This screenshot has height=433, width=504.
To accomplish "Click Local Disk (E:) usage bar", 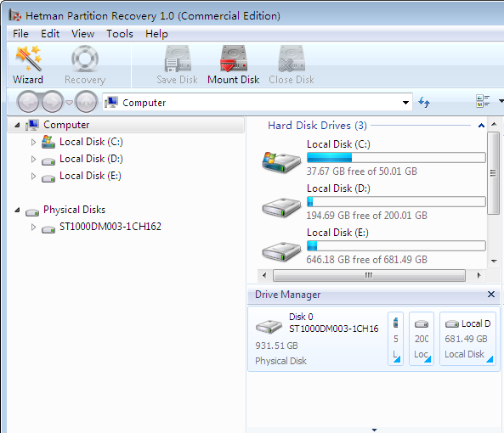I will (x=396, y=246).
